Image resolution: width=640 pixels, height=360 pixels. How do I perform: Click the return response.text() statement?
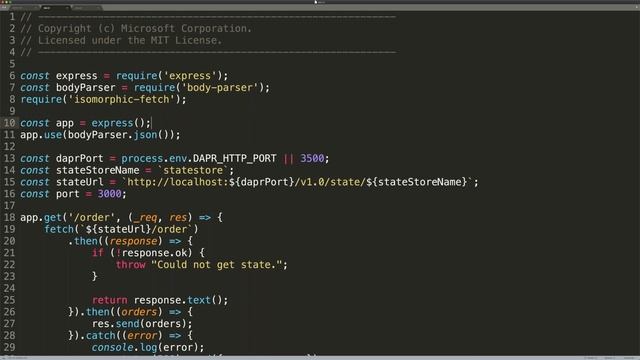point(160,301)
